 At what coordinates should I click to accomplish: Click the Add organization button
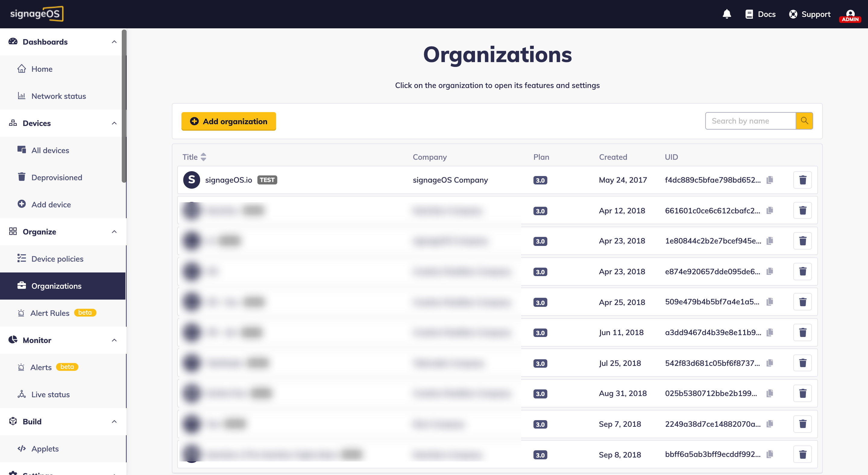(x=228, y=121)
